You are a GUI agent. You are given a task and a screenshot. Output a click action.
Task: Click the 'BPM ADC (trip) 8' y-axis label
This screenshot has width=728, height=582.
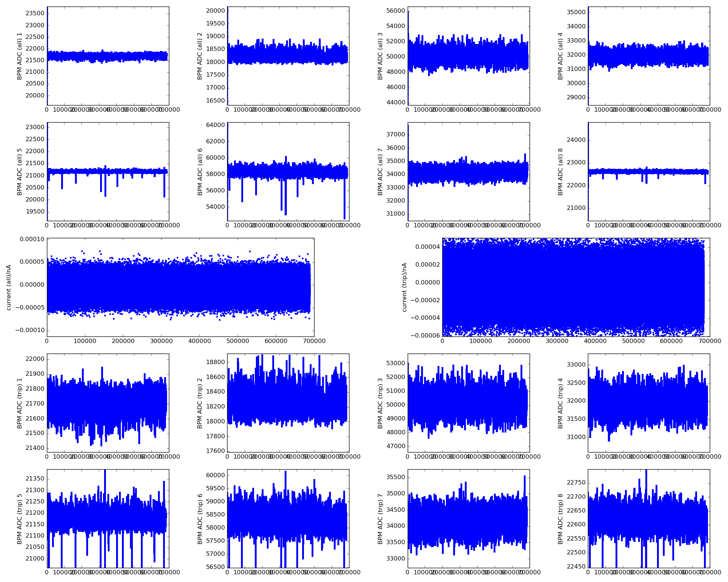point(561,519)
